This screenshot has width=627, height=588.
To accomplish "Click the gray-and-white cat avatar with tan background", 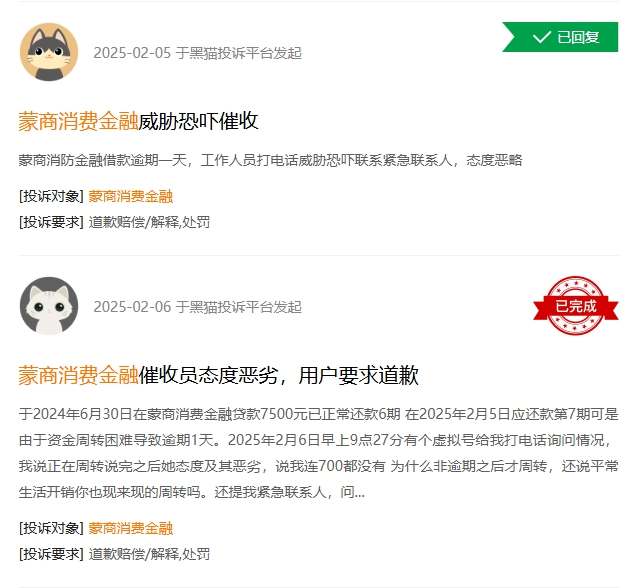I will point(49,52).
